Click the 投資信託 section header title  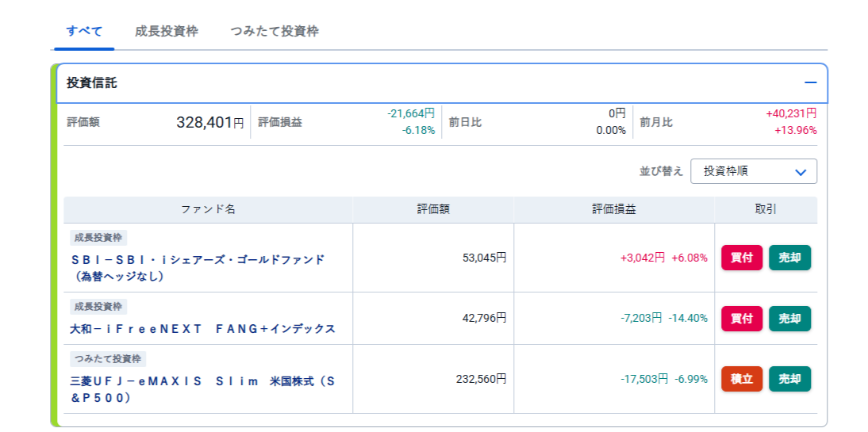[92, 83]
